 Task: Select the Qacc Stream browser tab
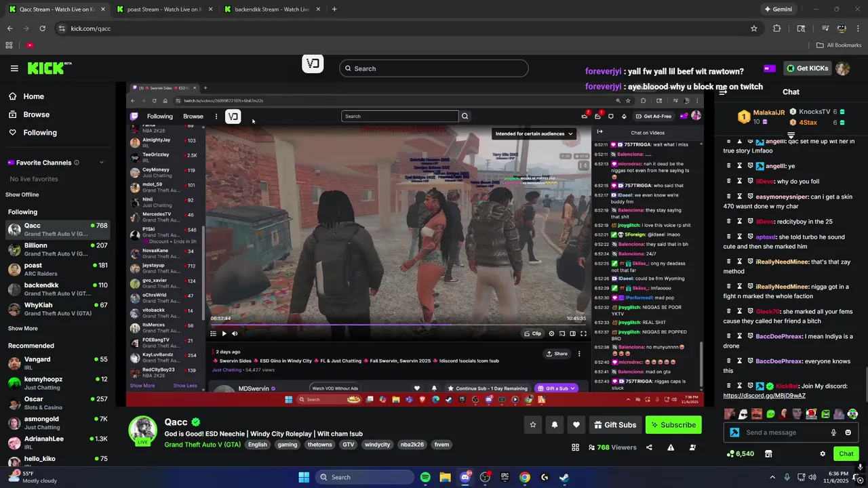56,9
